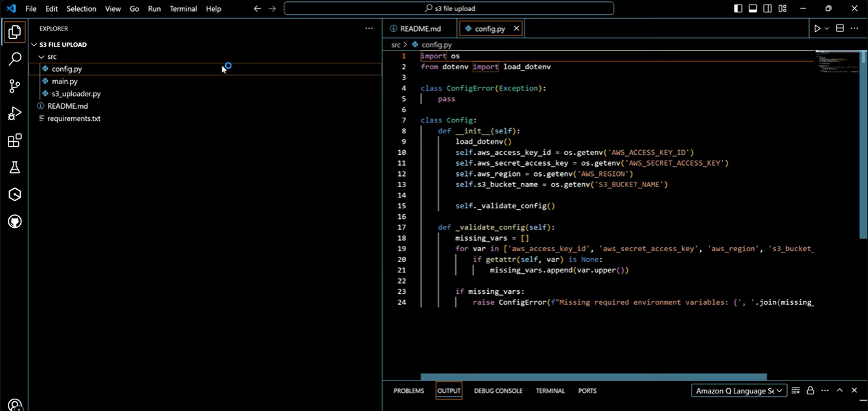Open the Amazon Q hexagon view
The image size is (868, 411).
tap(14, 194)
